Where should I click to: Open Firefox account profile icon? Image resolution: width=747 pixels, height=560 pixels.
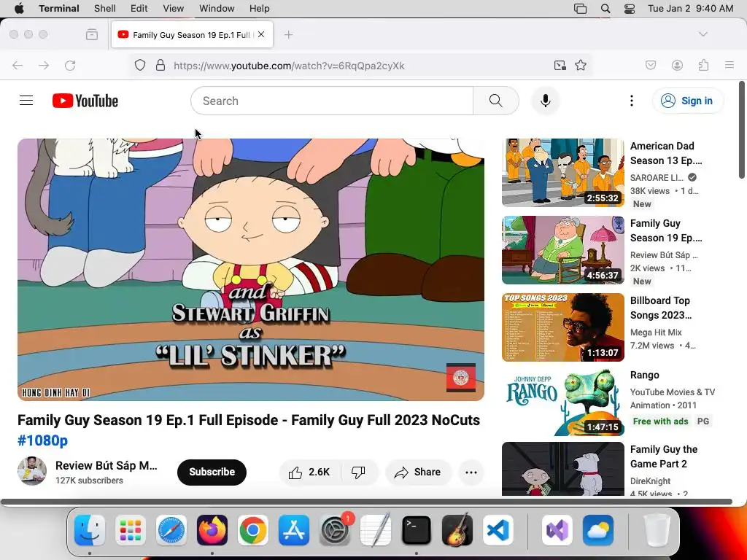[x=677, y=65]
